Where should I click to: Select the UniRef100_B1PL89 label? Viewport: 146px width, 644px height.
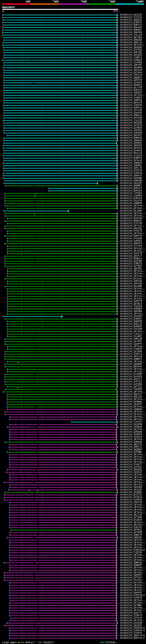[131, 218]
